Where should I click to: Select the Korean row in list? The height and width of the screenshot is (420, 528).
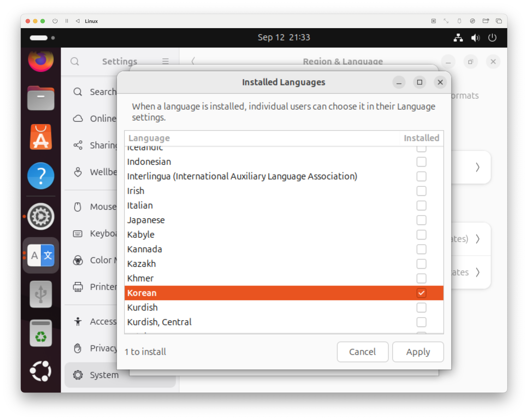pyautogui.click(x=284, y=293)
